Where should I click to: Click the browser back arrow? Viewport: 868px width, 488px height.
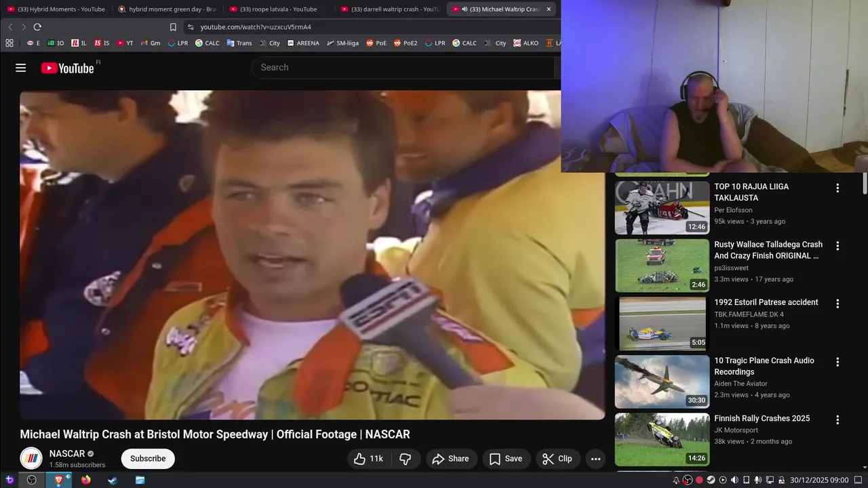point(10,27)
